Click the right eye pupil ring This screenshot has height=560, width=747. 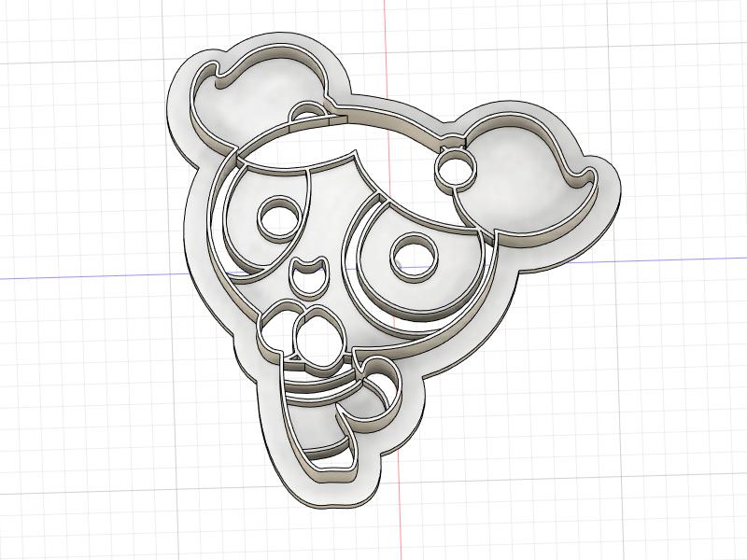[414, 258]
